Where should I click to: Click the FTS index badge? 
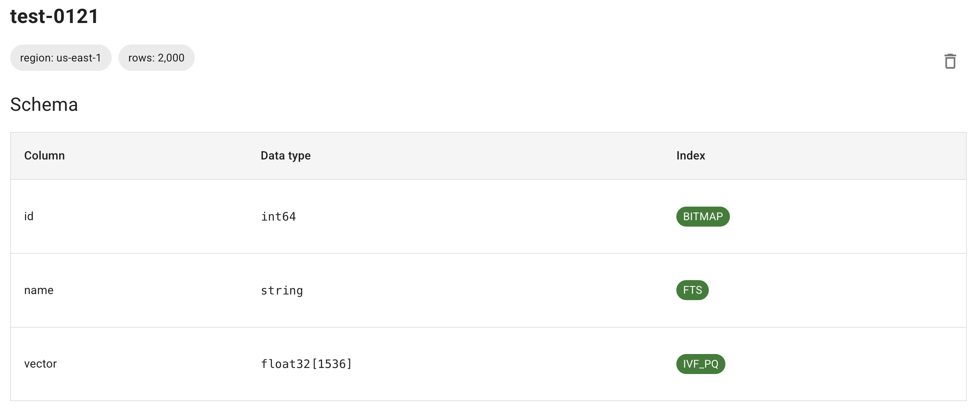tap(692, 290)
